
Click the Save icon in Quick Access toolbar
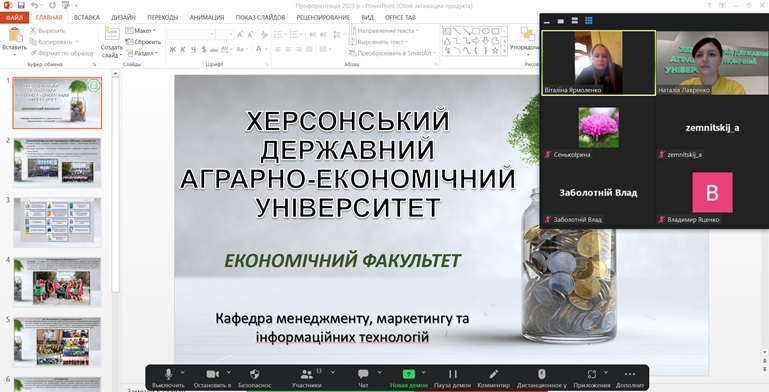[x=21, y=5]
